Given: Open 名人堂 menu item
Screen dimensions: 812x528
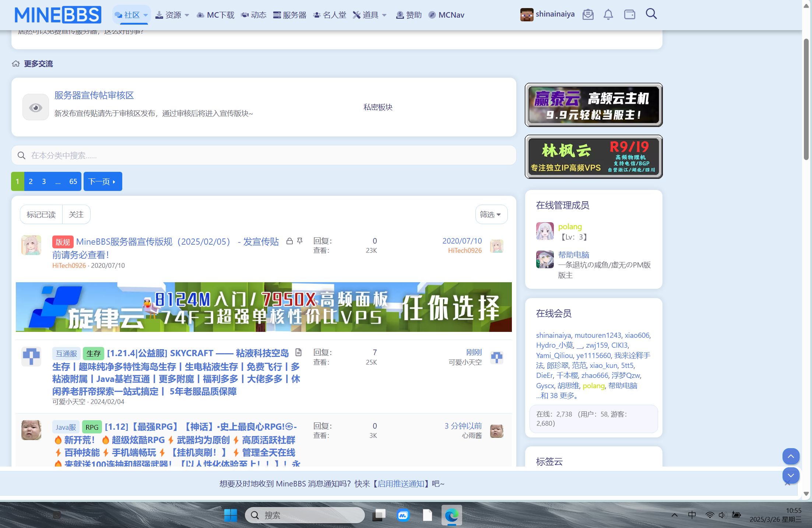Looking at the screenshot, I should (x=330, y=15).
